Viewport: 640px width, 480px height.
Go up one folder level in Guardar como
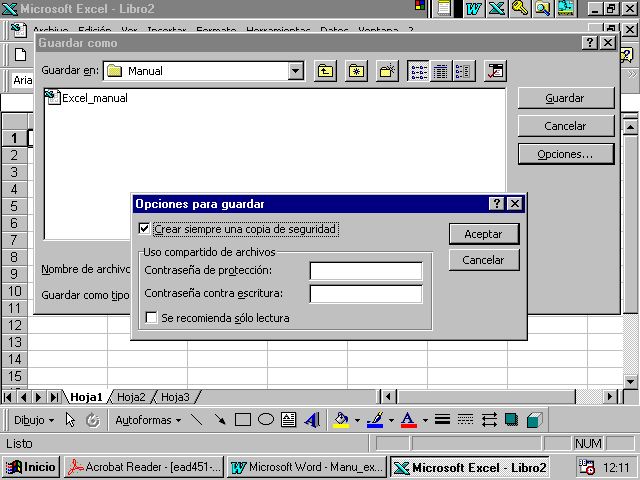tap(326, 71)
